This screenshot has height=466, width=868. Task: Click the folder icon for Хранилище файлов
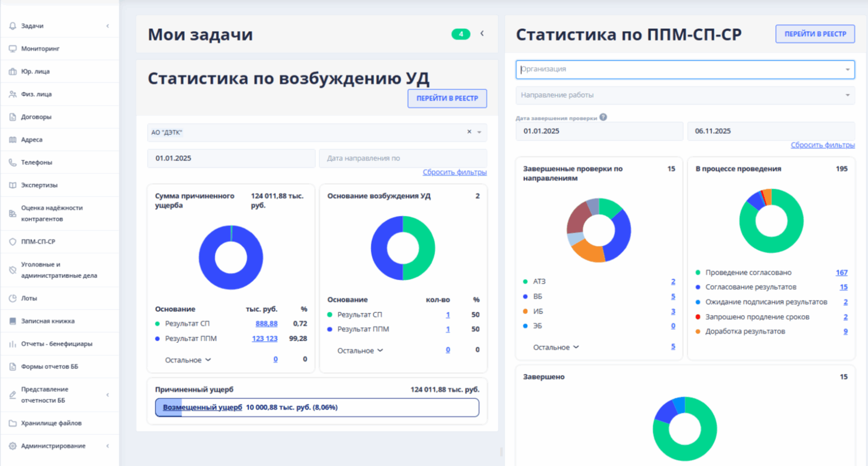click(12, 423)
